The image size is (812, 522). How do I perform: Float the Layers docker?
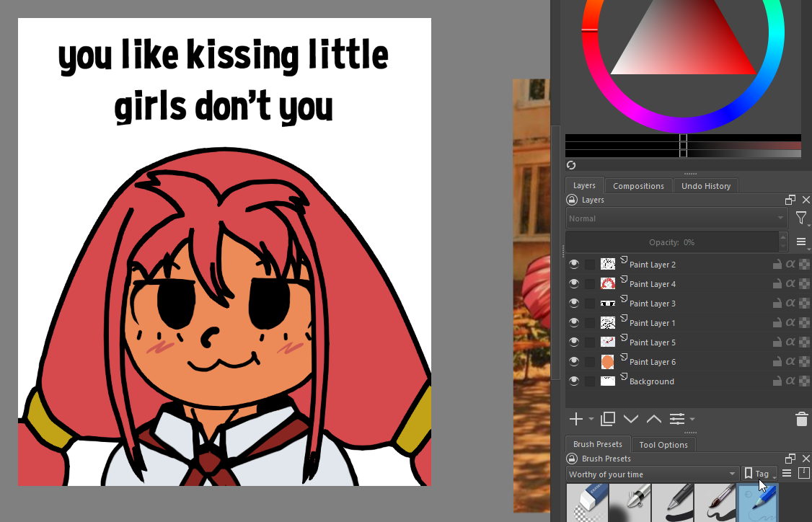[x=790, y=200]
